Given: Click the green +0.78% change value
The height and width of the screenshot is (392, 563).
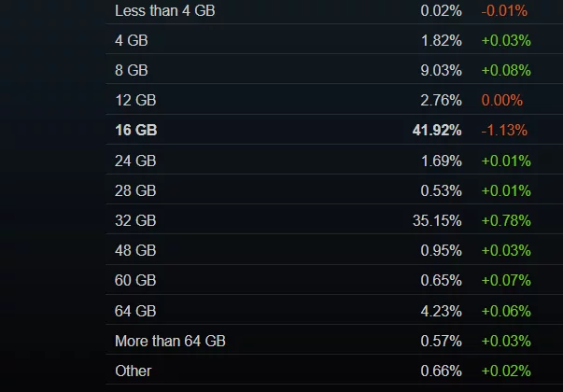Looking at the screenshot, I should pos(504,221).
